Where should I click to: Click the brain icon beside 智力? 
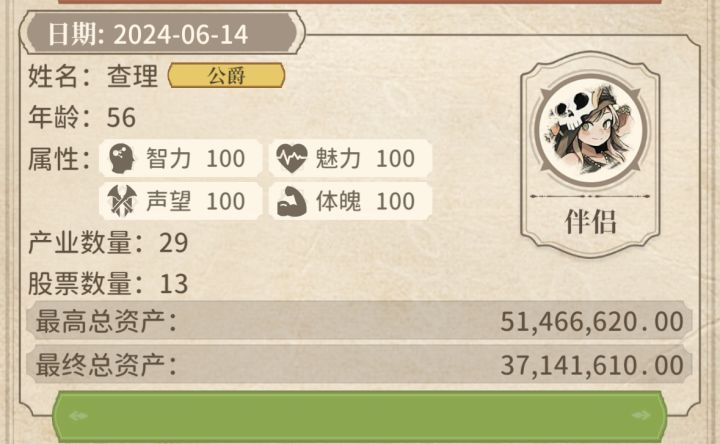tap(122, 158)
